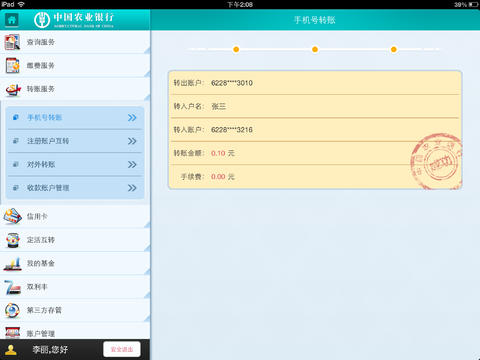The image size is (480, 360).
Task: Open 查询服务 magnifier icon
Action: [x=12, y=42]
